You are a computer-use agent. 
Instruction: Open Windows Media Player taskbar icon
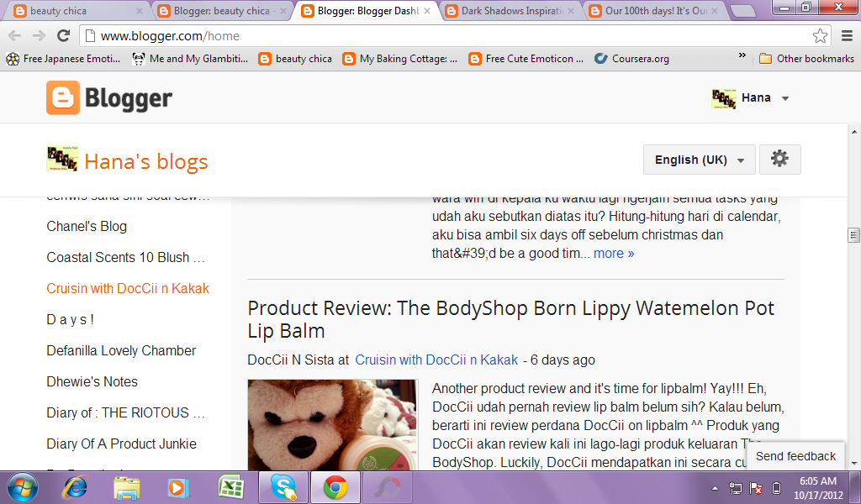click(x=178, y=487)
